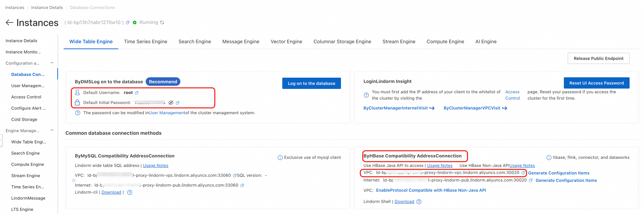
Task: Open the Vector Engine tab
Action: pyautogui.click(x=286, y=41)
